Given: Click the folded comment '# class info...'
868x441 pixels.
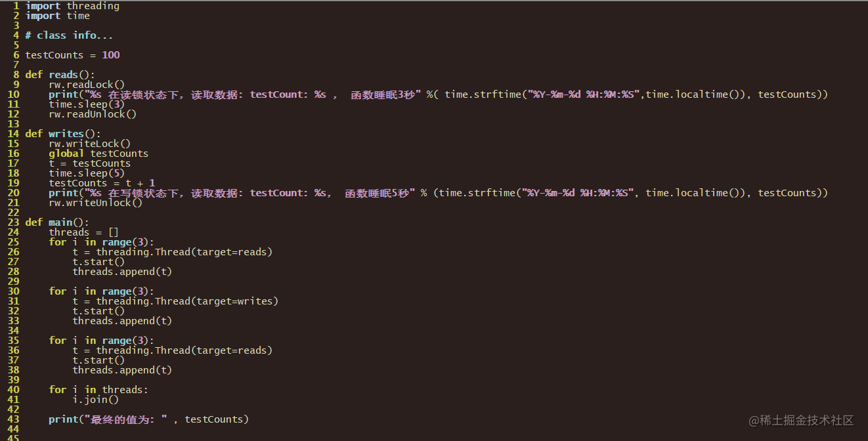Looking at the screenshot, I should point(69,35).
